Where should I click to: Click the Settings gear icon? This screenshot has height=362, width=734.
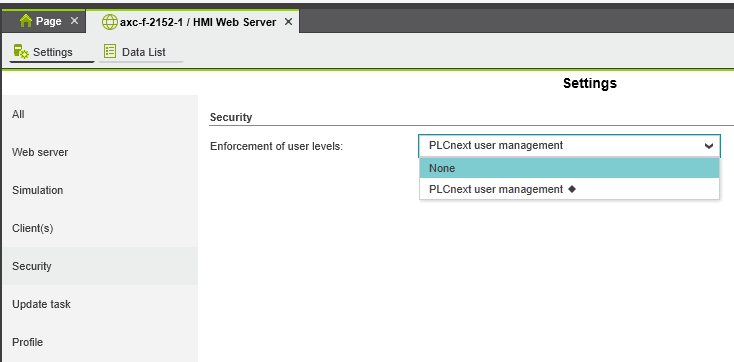21,51
